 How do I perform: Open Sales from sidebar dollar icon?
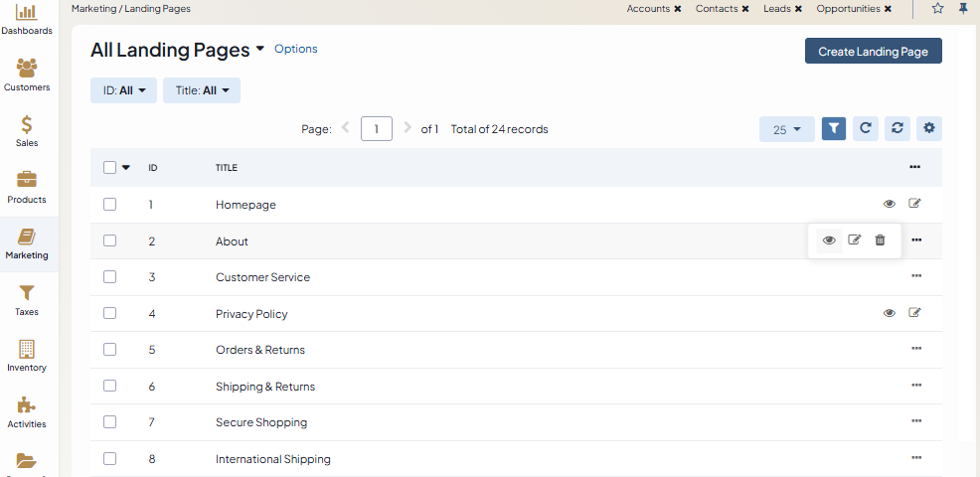[x=27, y=130]
